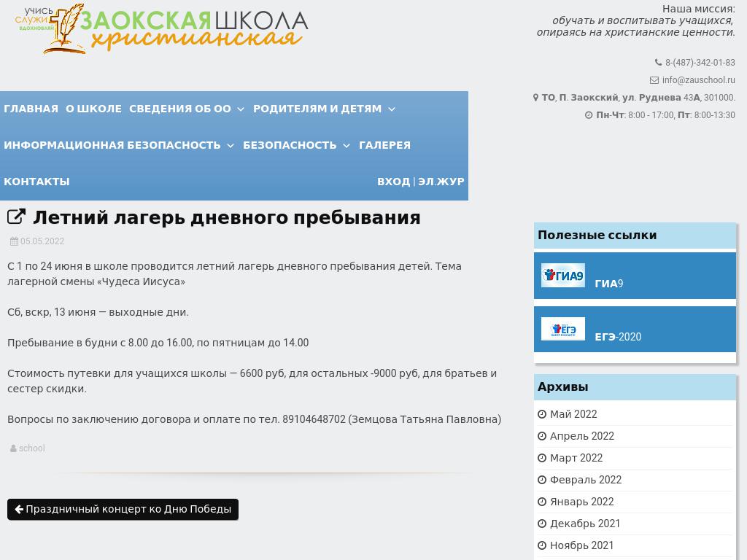
Task: Click the Наша миссия text block
Action: coord(636,20)
